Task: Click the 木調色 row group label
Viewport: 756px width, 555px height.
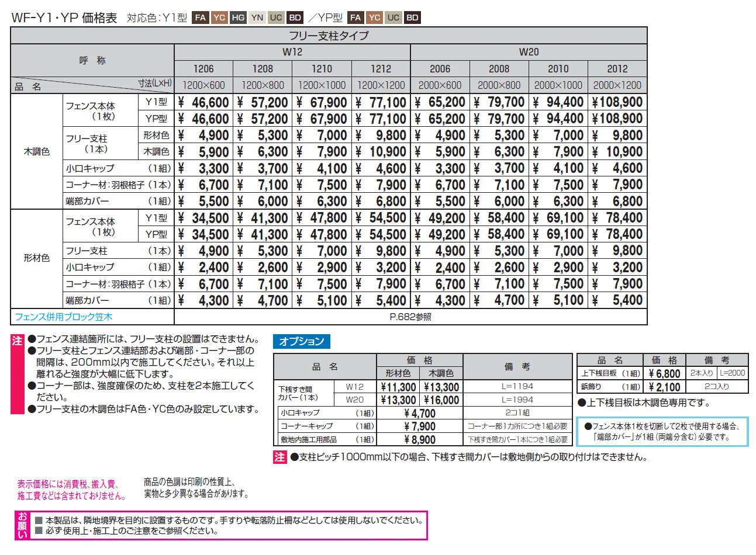Action: point(36,151)
